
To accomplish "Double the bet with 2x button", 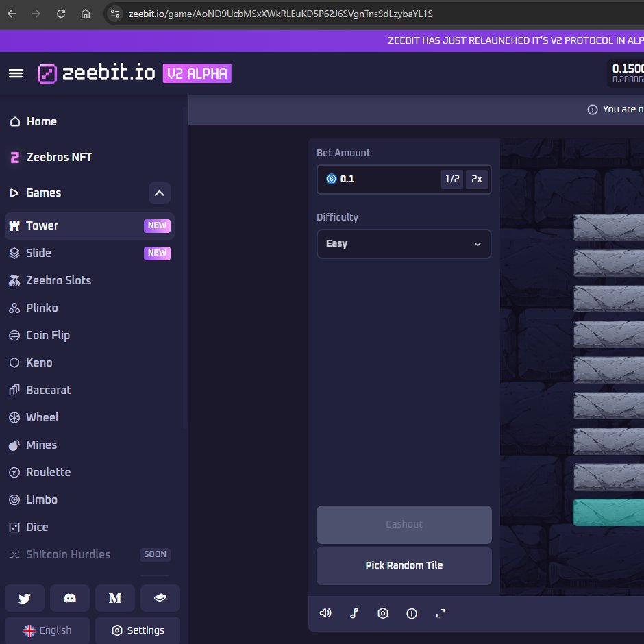I will (x=477, y=179).
